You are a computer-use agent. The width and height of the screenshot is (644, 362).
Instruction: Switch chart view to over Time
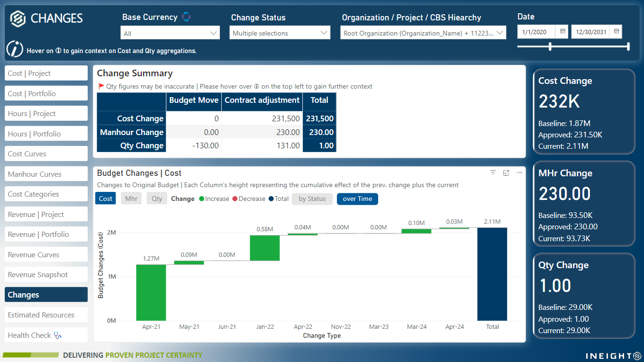pyautogui.click(x=357, y=199)
